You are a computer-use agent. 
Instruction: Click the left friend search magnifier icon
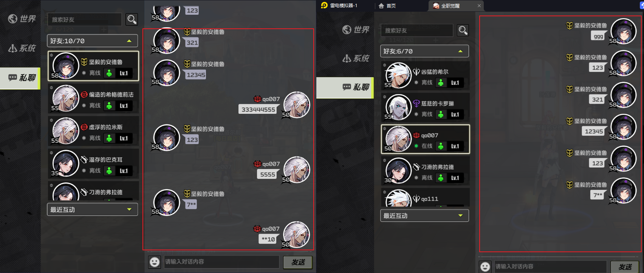coord(132,19)
